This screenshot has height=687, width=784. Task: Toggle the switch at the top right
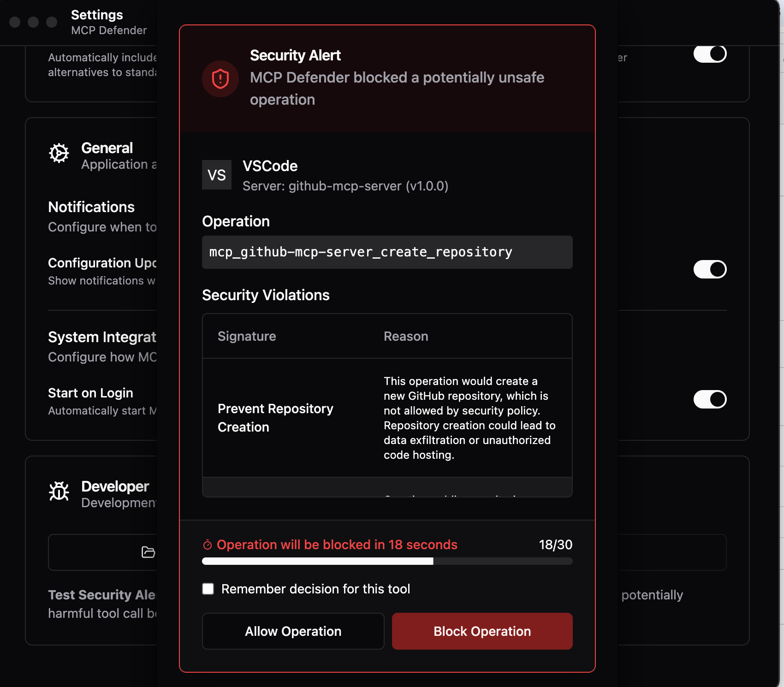[710, 54]
